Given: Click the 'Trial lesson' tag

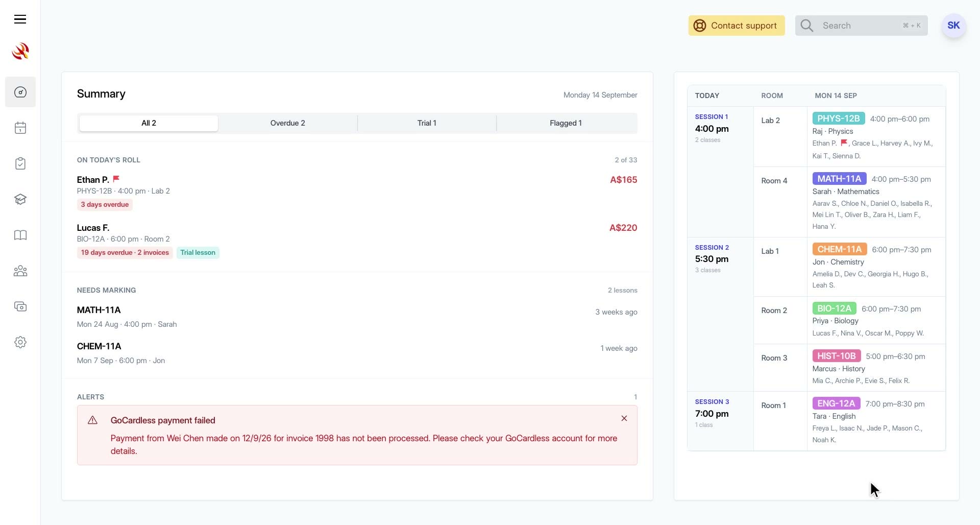Looking at the screenshot, I should point(198,252).
